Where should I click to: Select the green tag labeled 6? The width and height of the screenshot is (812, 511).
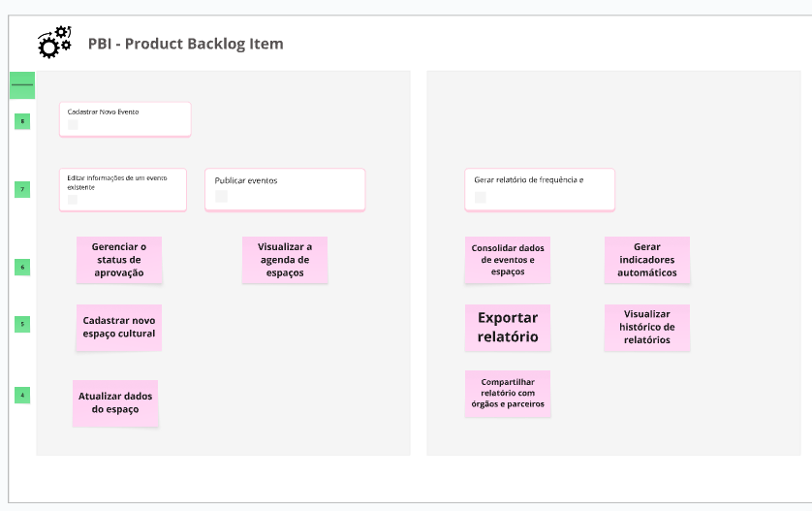[22, 267]
